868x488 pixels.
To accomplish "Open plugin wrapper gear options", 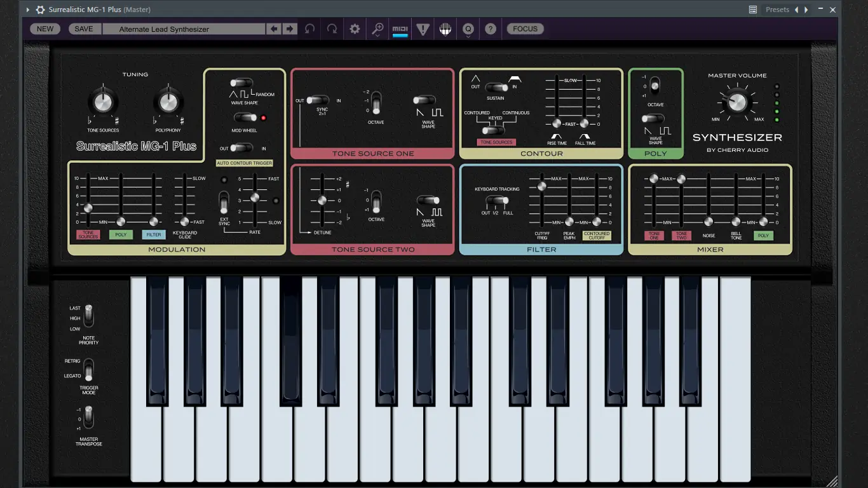I will point(41,10).
